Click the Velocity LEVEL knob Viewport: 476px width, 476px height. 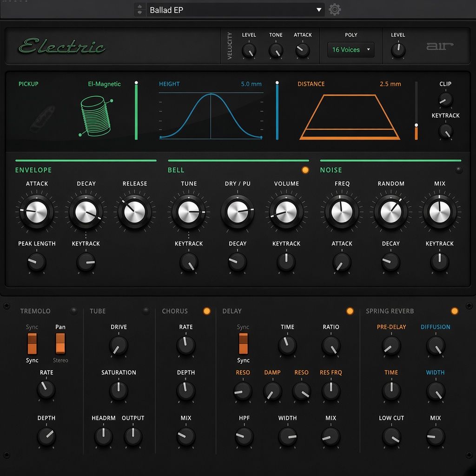click(x=249, y=50)
